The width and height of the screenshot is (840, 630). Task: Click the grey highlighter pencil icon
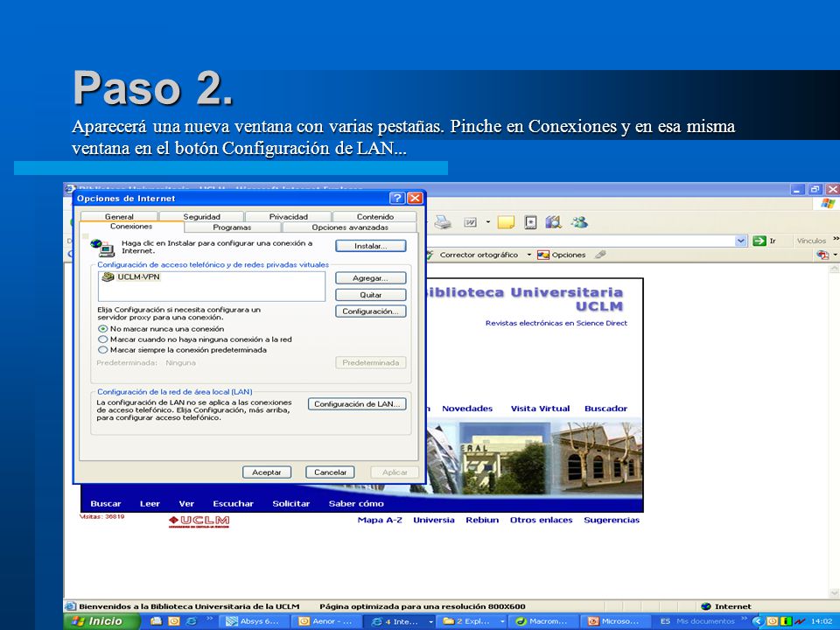pyautogui.click(x=600, y=255)
